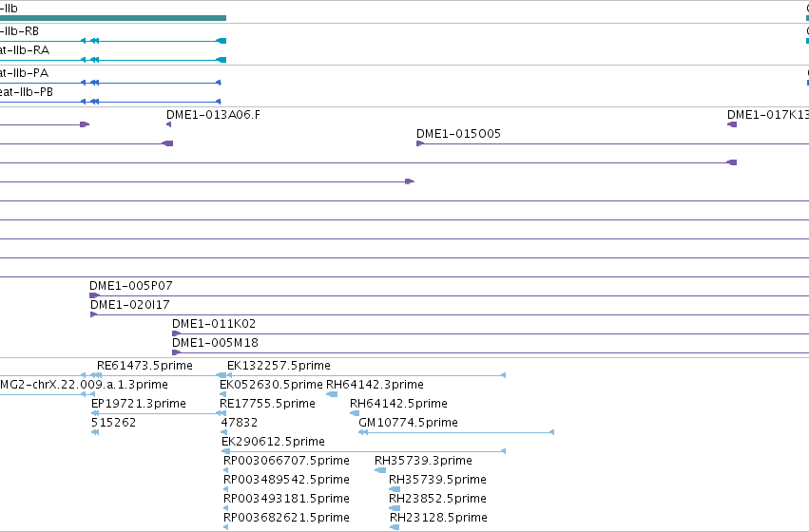
Task: Select the IIb-RA transcript label
Action: [x=25, y=50]
